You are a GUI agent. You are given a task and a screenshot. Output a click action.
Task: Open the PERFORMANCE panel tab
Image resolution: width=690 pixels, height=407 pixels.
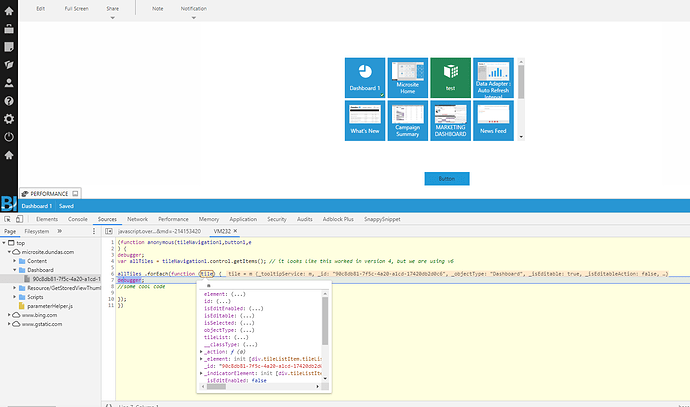(x=49, y=194)
